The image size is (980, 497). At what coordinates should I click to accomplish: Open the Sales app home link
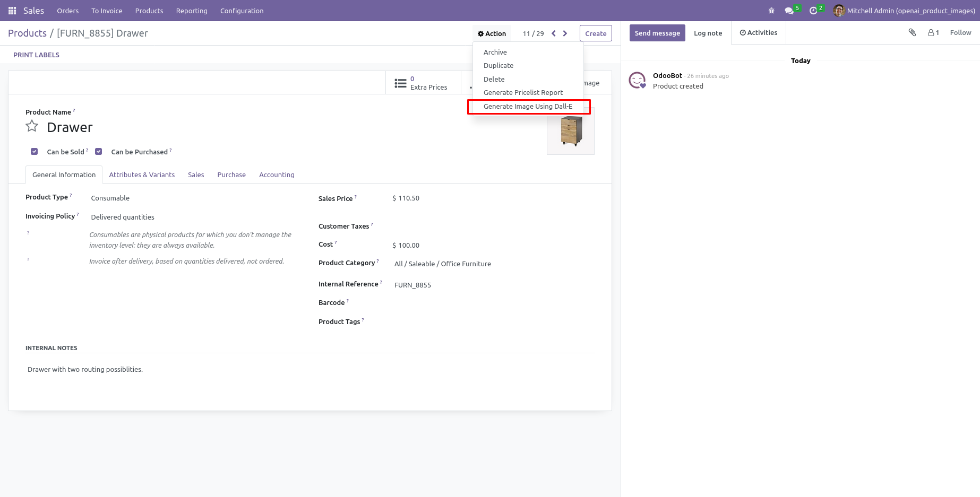(33, 11)
